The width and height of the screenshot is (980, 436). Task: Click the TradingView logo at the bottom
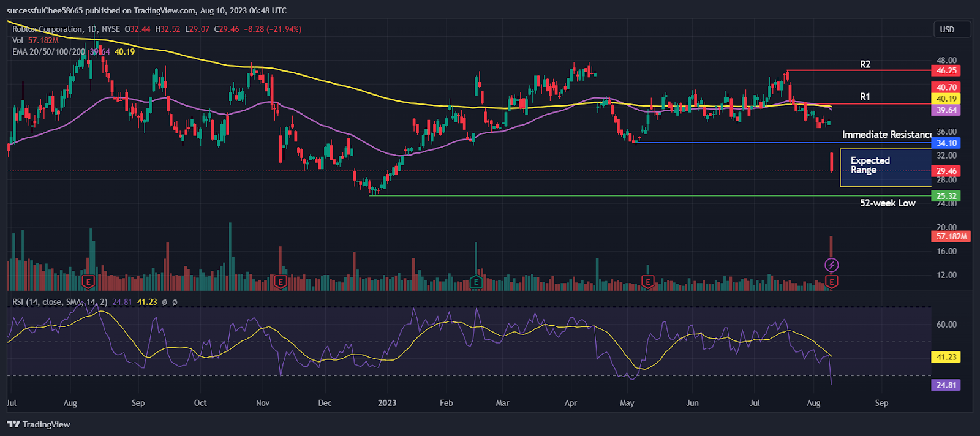(x=39, y=424)
